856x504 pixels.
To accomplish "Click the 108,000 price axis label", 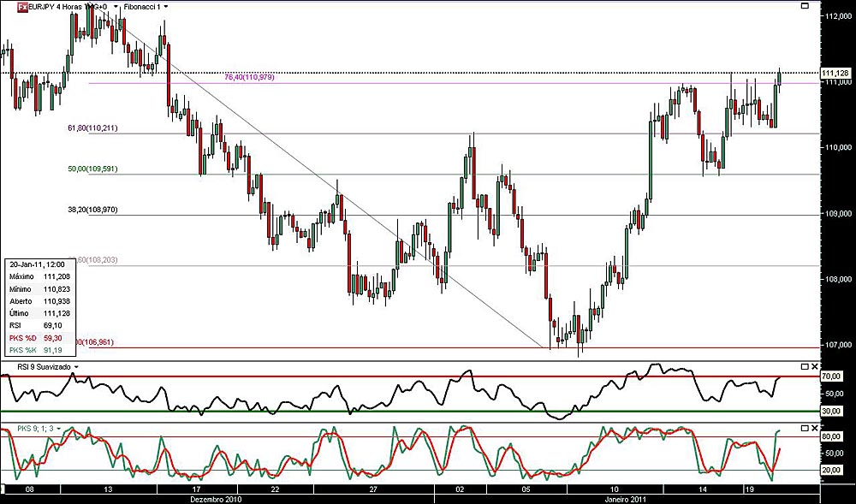I will (x=839, y=279).
